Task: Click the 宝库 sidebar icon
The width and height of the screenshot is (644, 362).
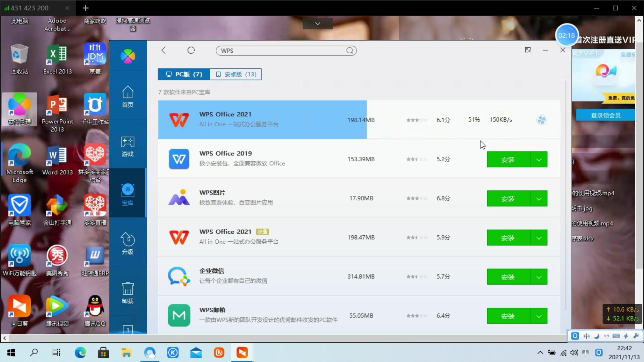Action: 128,194
